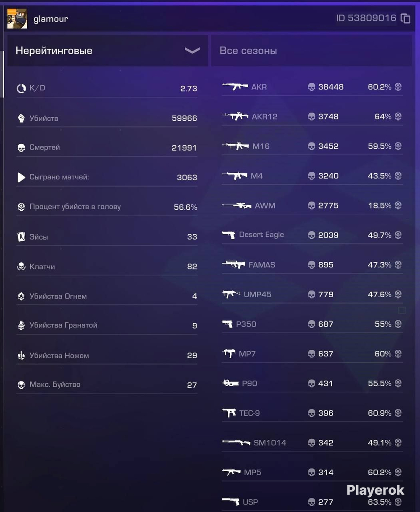420x512 pixels.
Task: Select the AKR rifle icon
Action: click(235, 87)
